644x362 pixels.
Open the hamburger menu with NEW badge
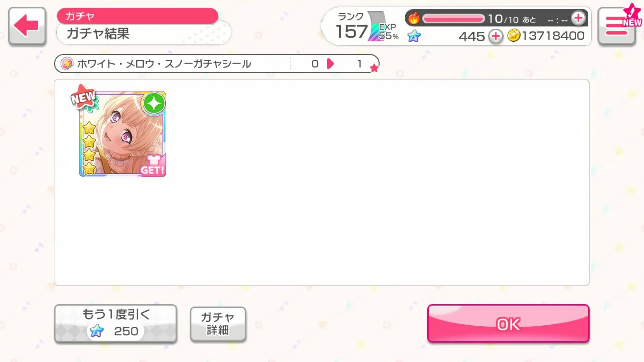click(x=617, y=26)
